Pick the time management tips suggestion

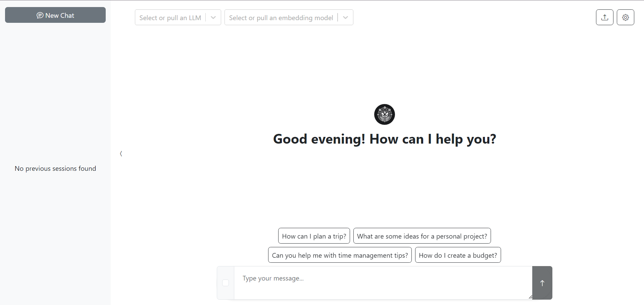(340, 255)
